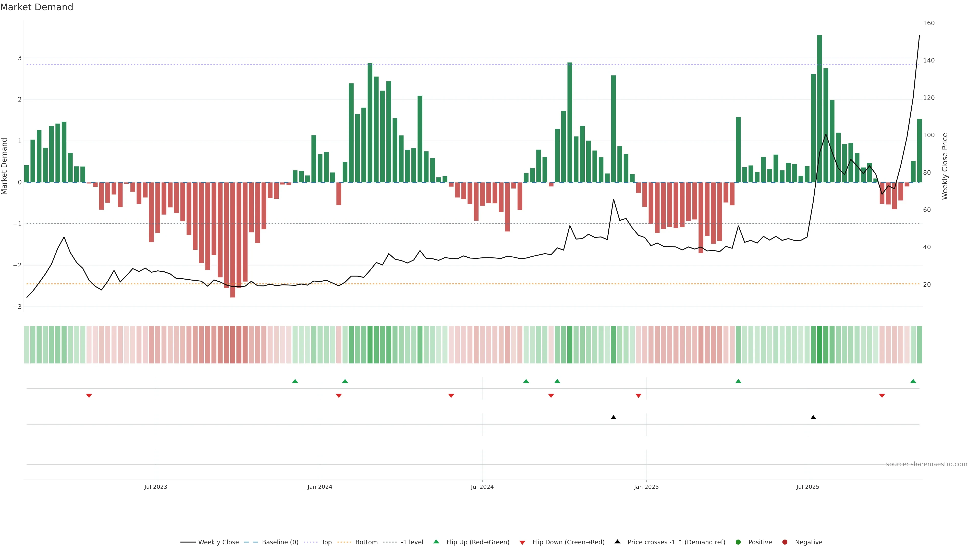Image resolution: width=980 pixels, height=551 pixels.
Task: Click the green Flip Up legend triangle
Action: pos(436,542)
